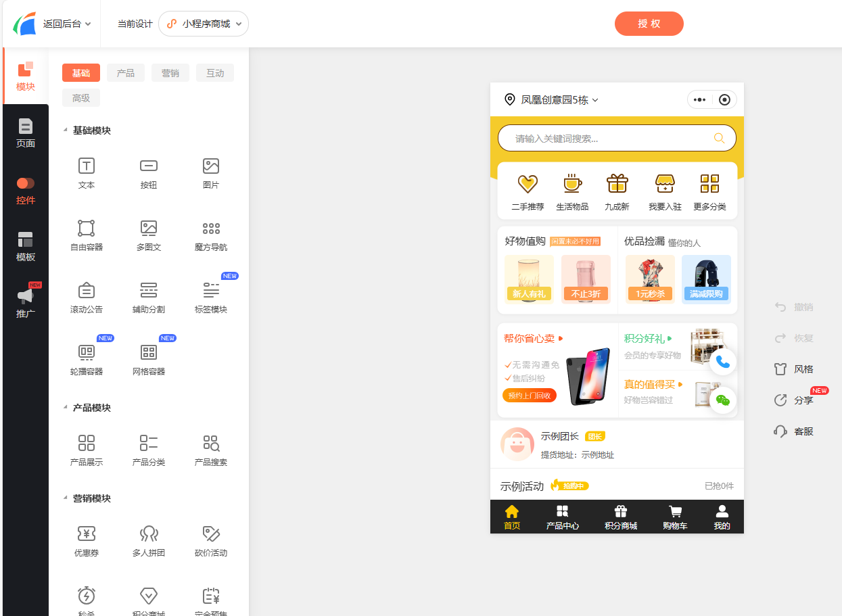Switch to the 产品 tab
842x616 pixels.
click(126, 73)
